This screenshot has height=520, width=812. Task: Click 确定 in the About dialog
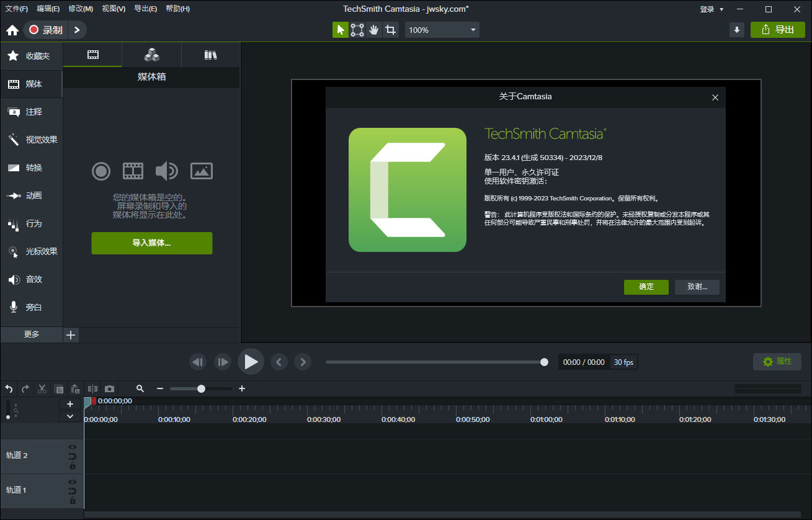pos(646,287)
